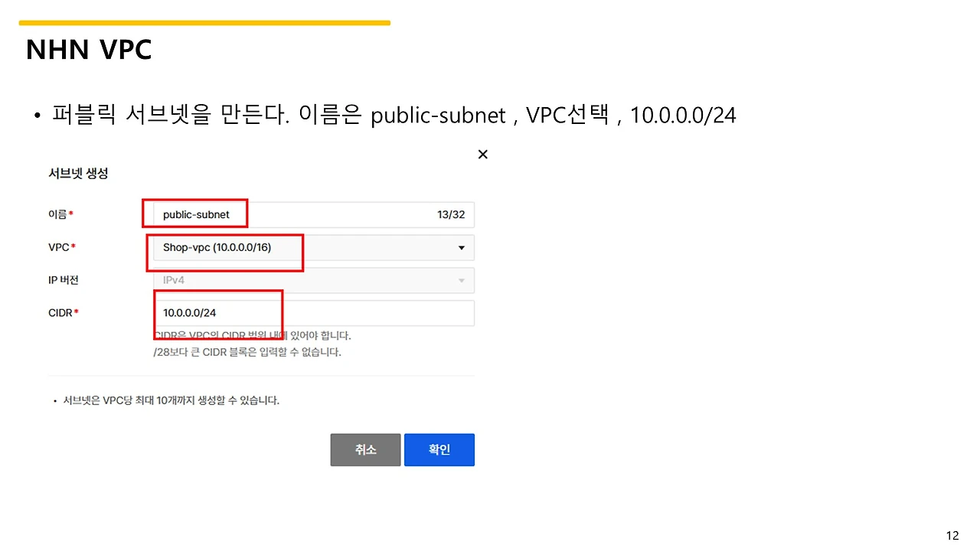This screenshot has width=980, height=551.
Task: Click the IPv4 IP 버전 dropdown arrow
Action: (461, 280)
